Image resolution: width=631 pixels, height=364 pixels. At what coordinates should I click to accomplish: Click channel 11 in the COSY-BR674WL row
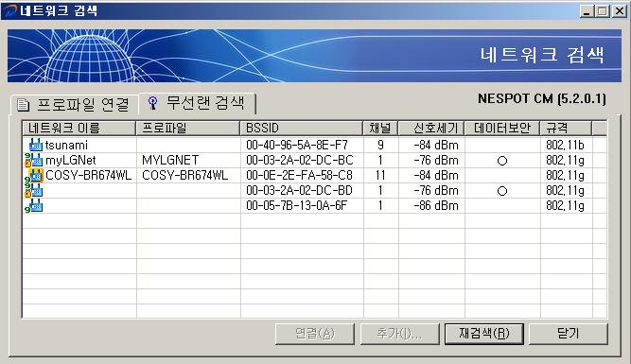380,175
